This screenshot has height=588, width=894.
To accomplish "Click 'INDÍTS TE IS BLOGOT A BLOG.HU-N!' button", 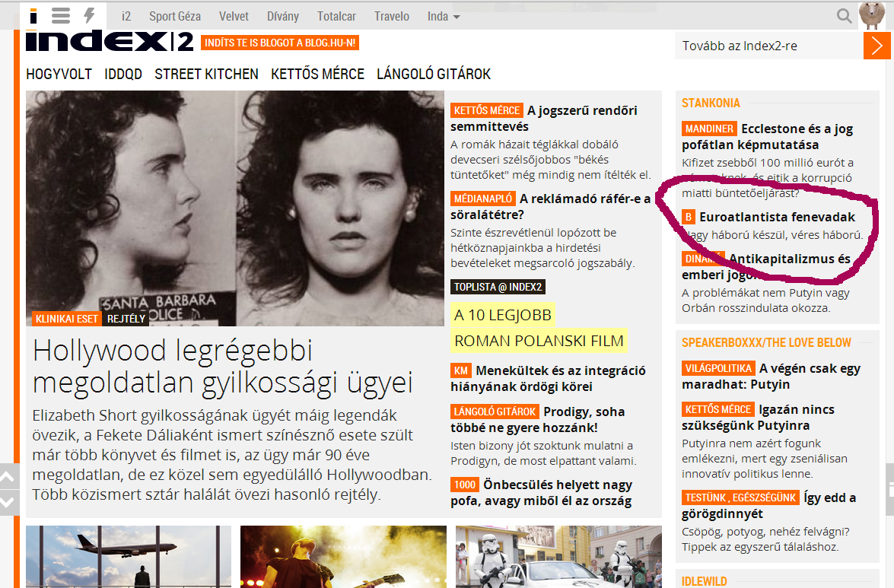I will (280, 43).
